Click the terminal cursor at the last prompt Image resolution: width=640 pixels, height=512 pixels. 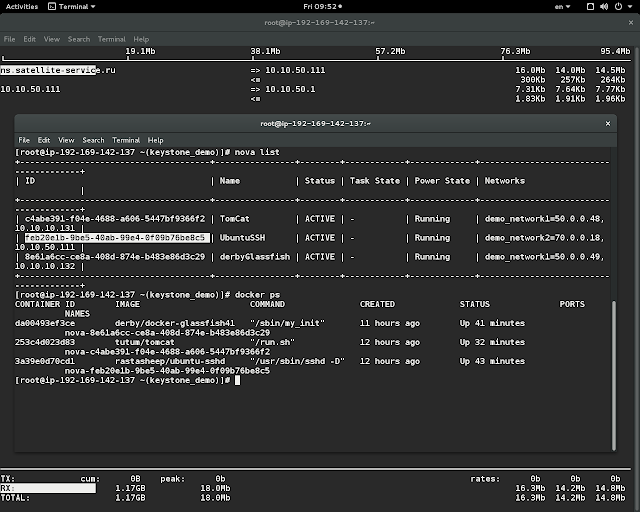point(237,380)
